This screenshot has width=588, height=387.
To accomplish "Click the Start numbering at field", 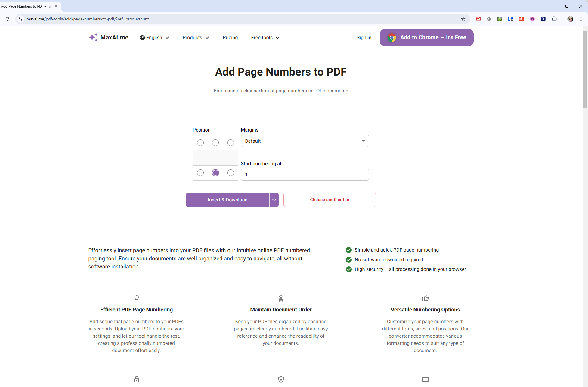I will [305, 175].
